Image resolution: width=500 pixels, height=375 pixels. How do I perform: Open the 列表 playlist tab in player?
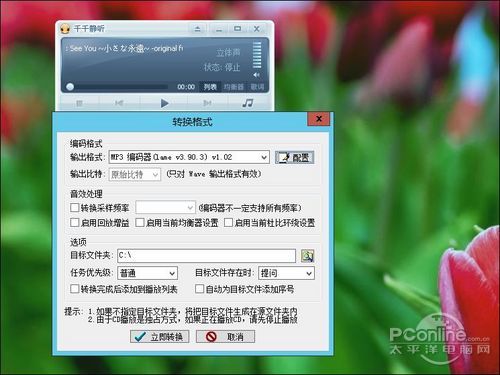(210, 87)
